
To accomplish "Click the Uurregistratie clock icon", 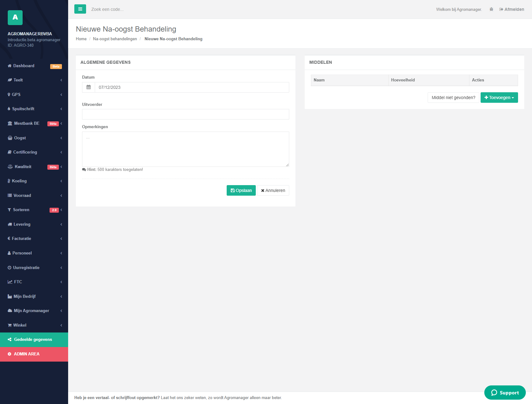I will tap(9, 267).
